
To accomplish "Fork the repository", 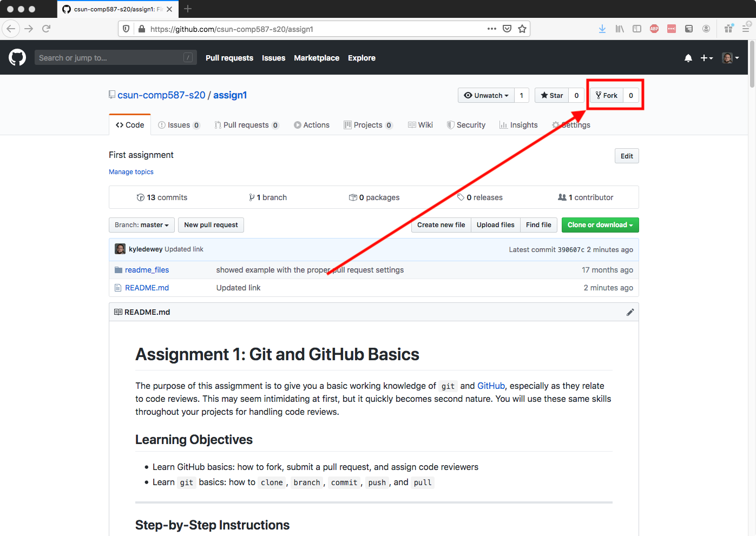I will pos(606,95).
